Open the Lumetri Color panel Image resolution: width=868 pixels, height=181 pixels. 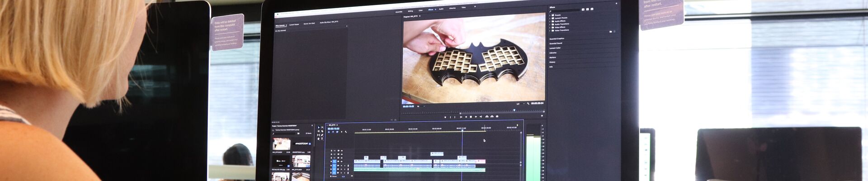click(x=555, y=48)
